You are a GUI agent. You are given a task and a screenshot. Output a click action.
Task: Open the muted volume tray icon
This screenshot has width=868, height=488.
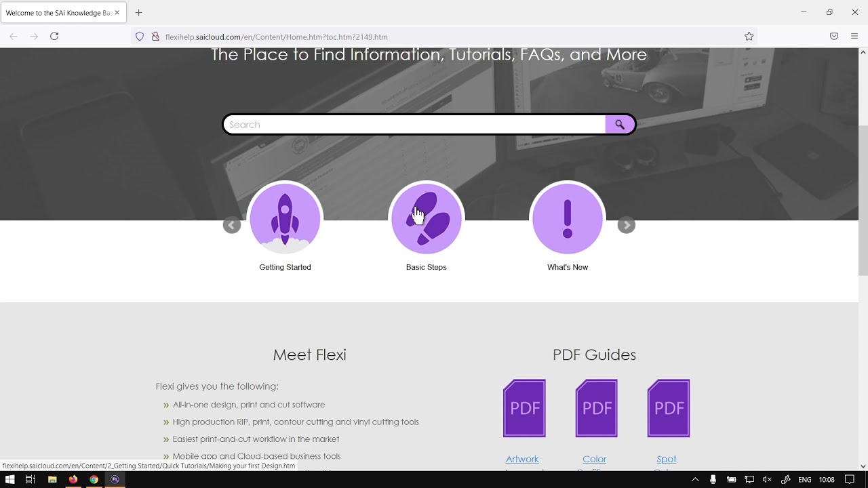767,479
